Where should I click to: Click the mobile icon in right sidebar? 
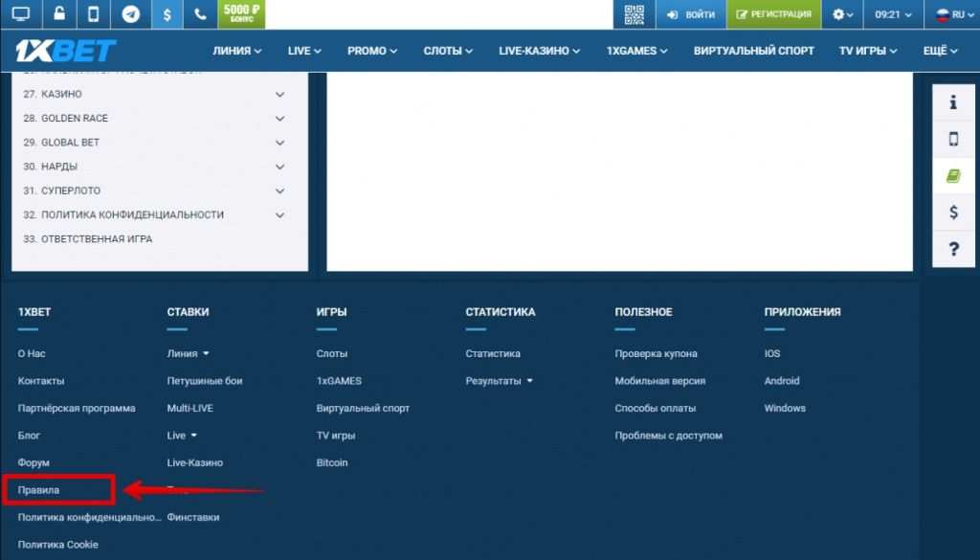coord(953,139)
